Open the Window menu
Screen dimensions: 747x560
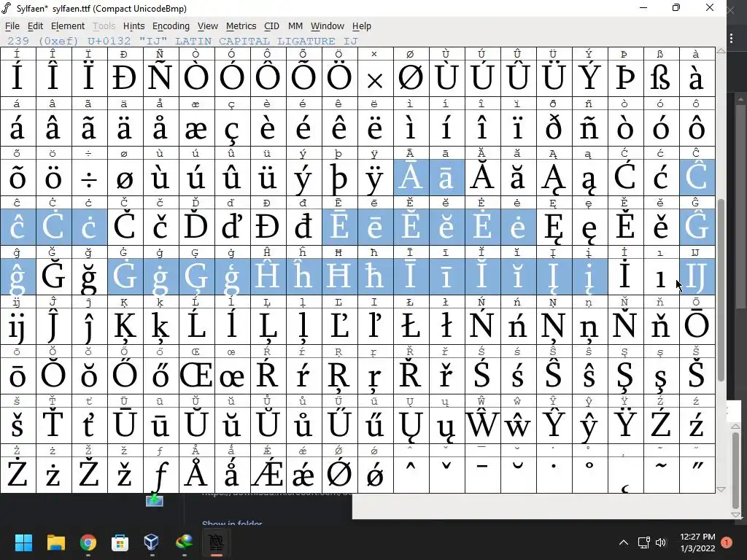[328, 26]
